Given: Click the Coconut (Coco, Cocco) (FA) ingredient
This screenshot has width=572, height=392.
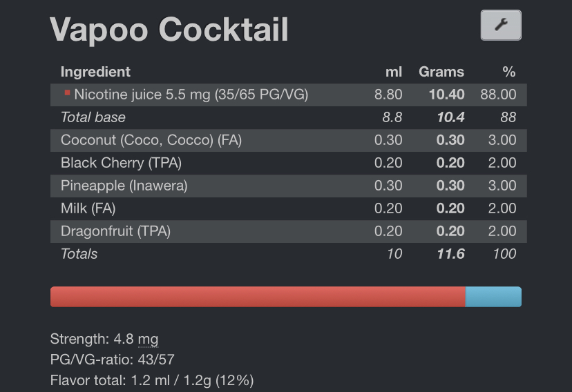Looking at the screenshot, I should [x=151, y=140].
